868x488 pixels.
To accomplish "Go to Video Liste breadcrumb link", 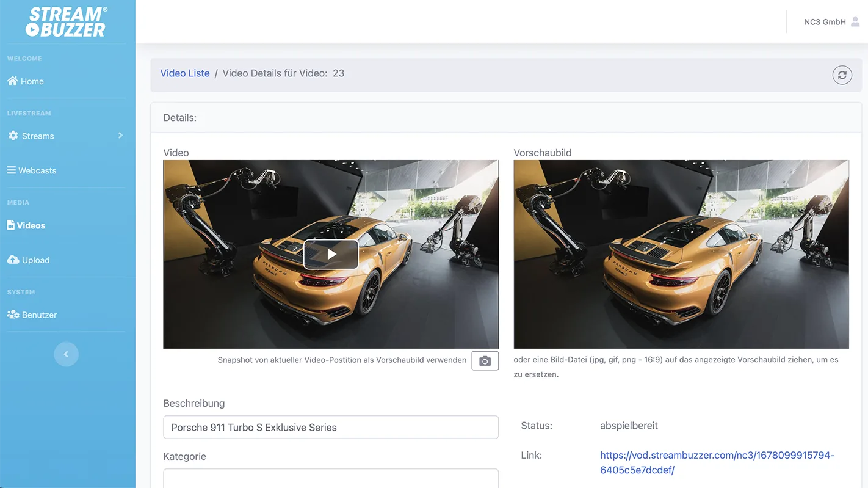I will point(185,73).
